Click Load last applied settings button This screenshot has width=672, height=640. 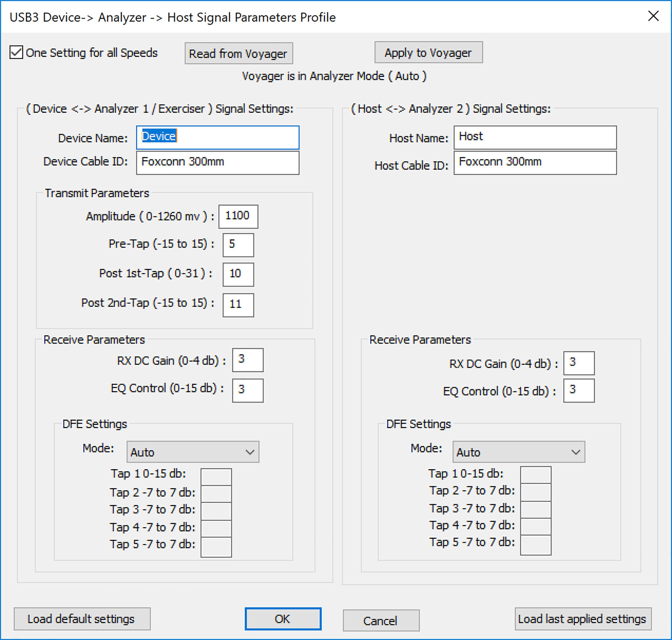pyautogui.click(x=583, y=619)
